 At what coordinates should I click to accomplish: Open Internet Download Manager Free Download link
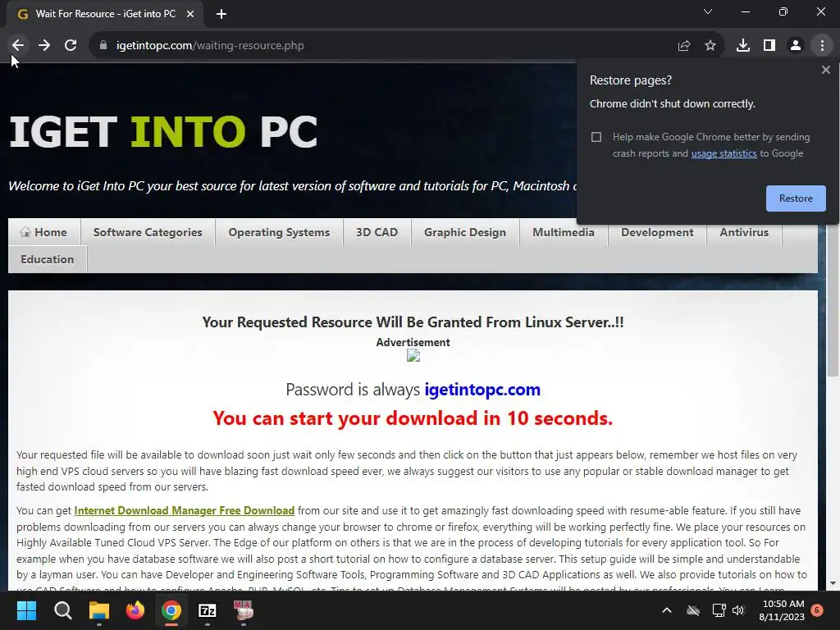point(185,510)
